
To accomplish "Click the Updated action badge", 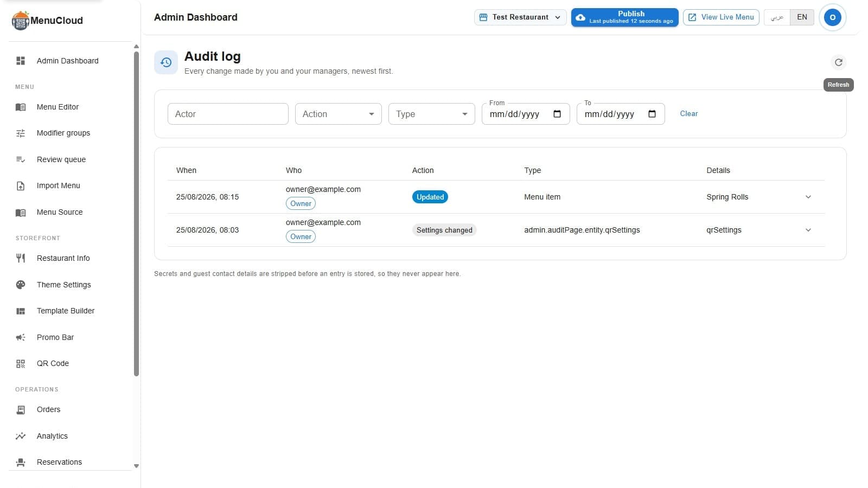I will 430,197.
